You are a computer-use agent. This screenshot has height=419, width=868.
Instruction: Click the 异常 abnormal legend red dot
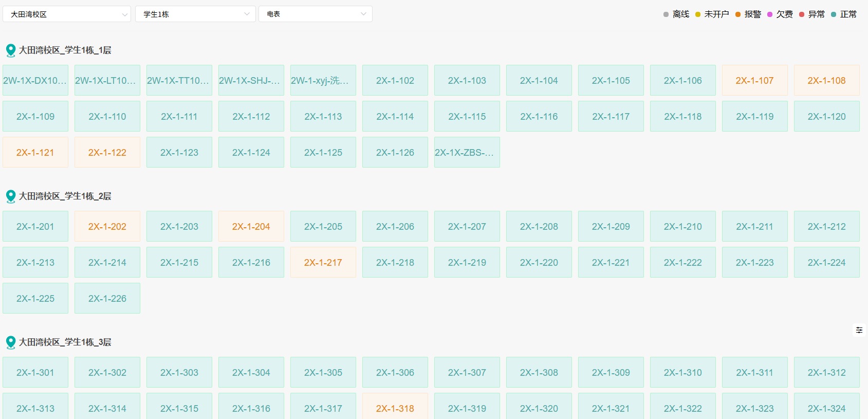click(x=802, y=14)
